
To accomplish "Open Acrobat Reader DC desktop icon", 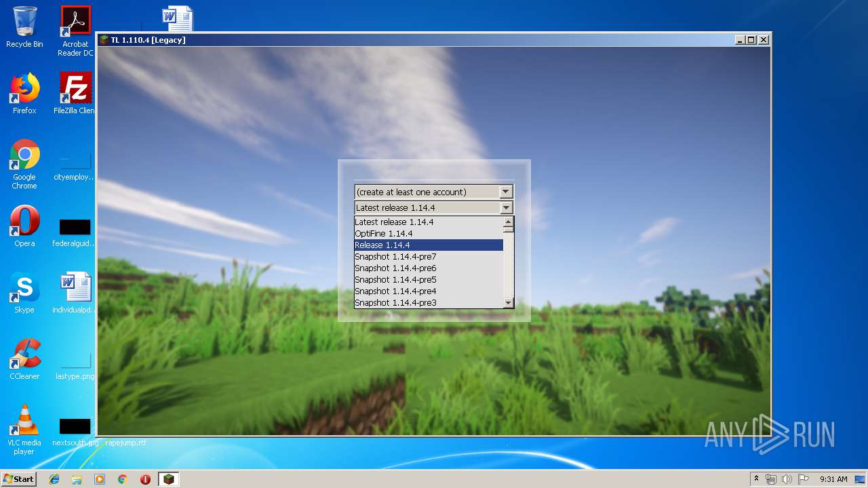I will coord(75,31).
